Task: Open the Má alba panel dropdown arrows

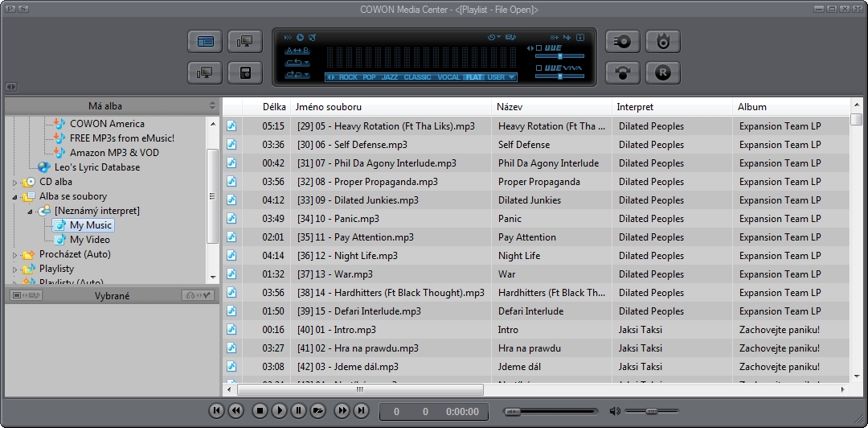Action: coord(212,105)
